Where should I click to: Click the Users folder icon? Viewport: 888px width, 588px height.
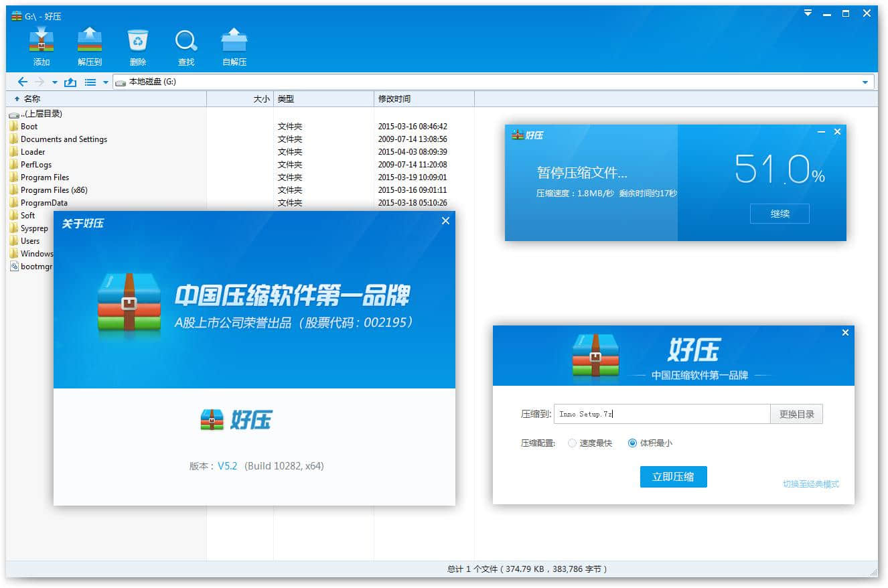point(13,240)
